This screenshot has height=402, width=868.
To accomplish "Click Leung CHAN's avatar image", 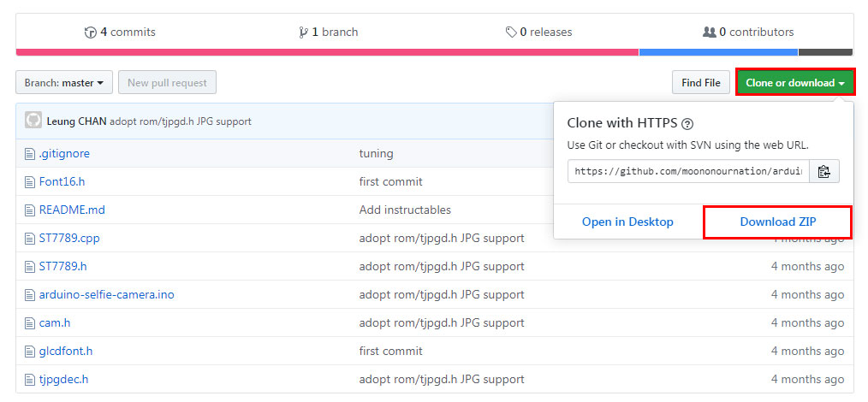I will (33, 121).
